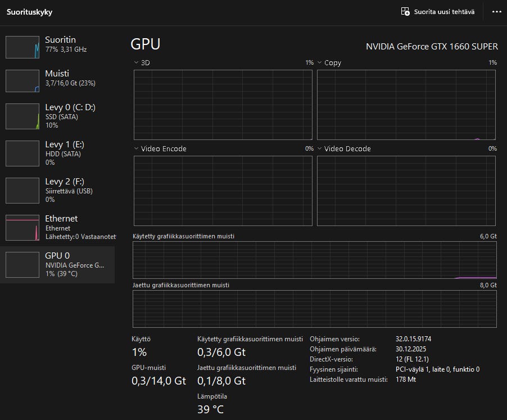
Task: Click the Käytetty grafiikkasuorittimen muisti graph
Action: (314, 260)
